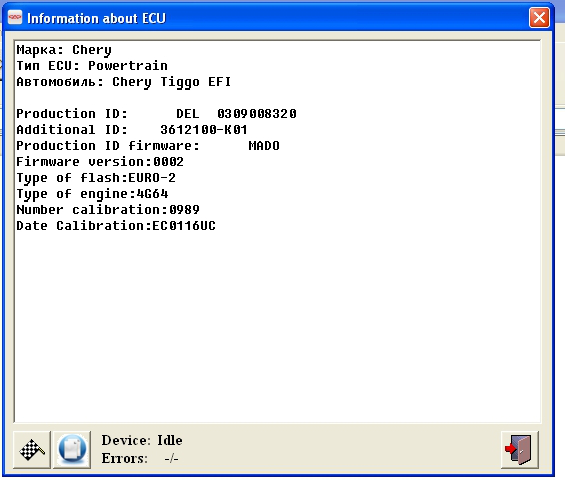Click the Device: Idle status label
The height and width of the screenshot is (480, 565).
pos(142,440)
